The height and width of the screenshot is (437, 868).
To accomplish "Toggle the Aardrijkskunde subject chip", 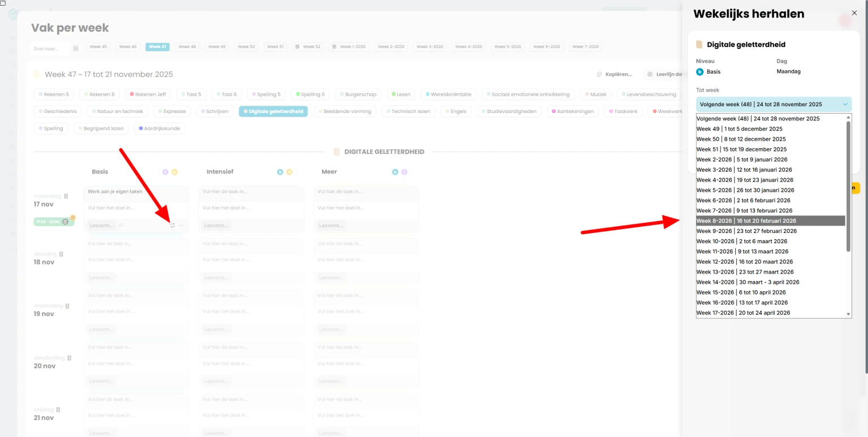I will (x=159, y=128).
